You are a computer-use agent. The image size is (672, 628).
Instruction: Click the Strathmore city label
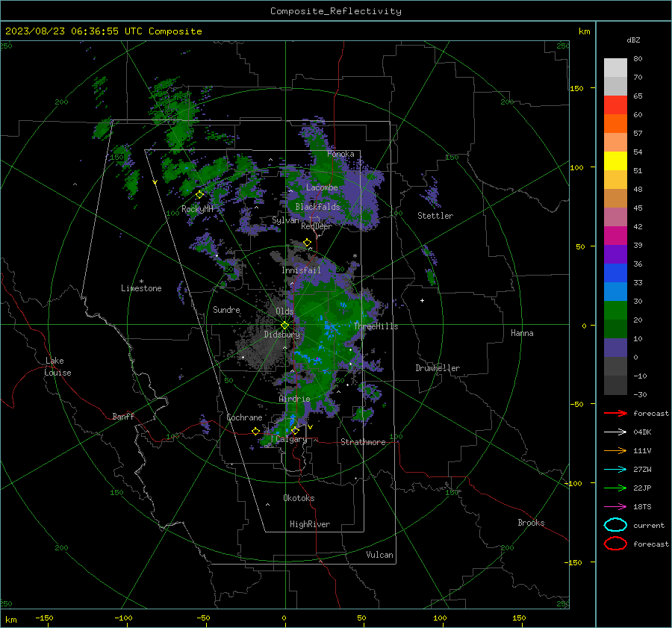363,442
